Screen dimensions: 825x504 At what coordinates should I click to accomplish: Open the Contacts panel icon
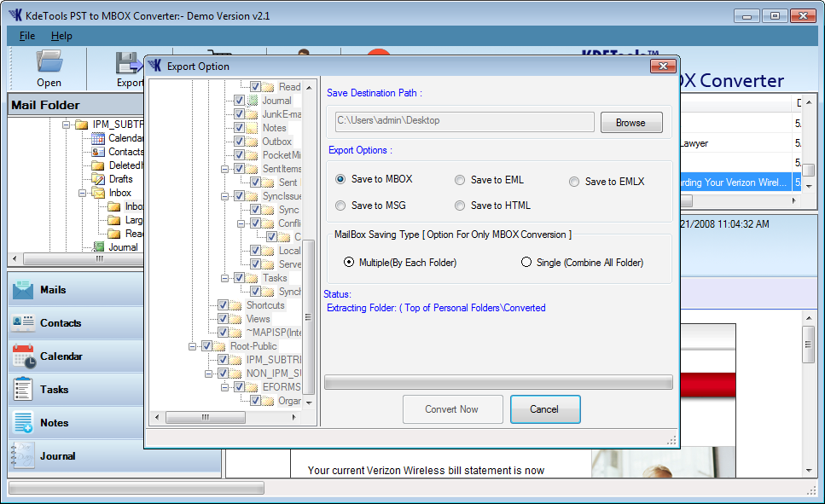coord(23,323)
